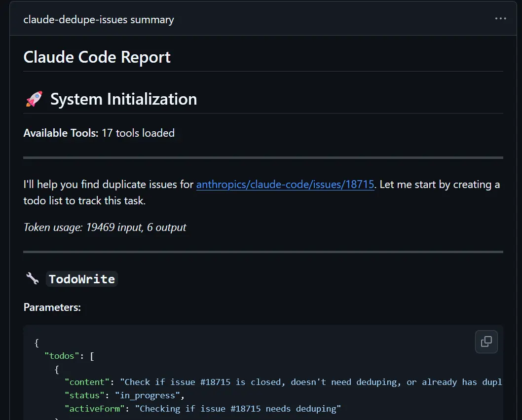The width and height of the screenshot is (522, 420).
Task: Click the rocket emoji beside System Initialization
Action: pyautogui.click(x=34, y=99)
